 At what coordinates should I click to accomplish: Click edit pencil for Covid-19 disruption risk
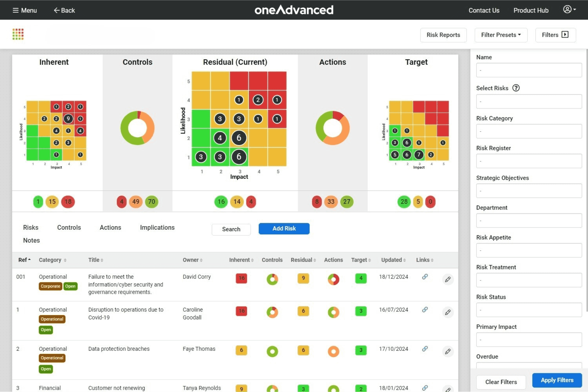[448, 312]
